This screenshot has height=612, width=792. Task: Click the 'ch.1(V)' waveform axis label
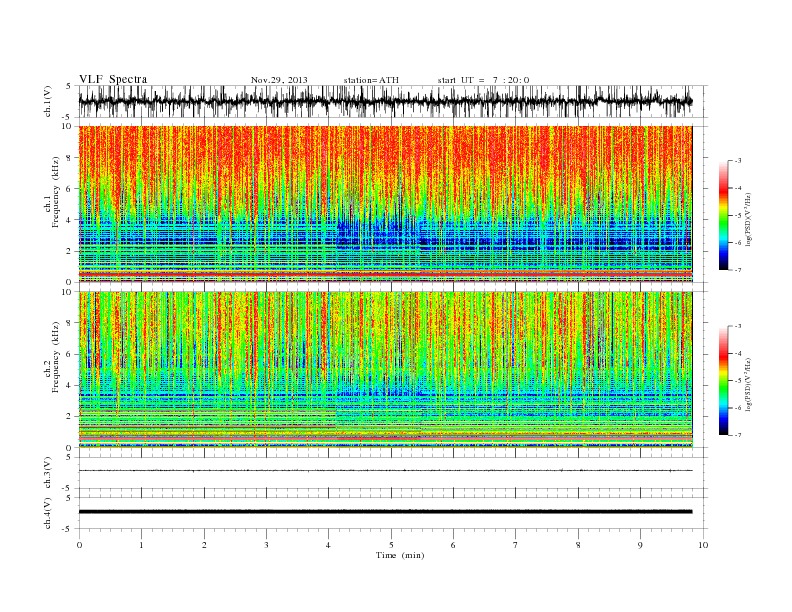tap(47, 101)
